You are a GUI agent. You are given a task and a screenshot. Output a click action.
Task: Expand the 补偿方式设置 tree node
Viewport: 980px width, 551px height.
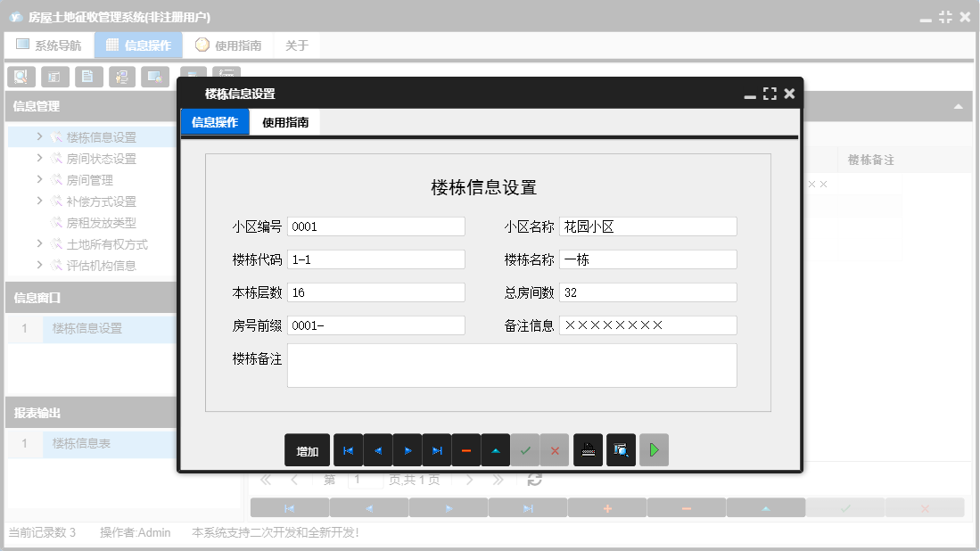40,201
